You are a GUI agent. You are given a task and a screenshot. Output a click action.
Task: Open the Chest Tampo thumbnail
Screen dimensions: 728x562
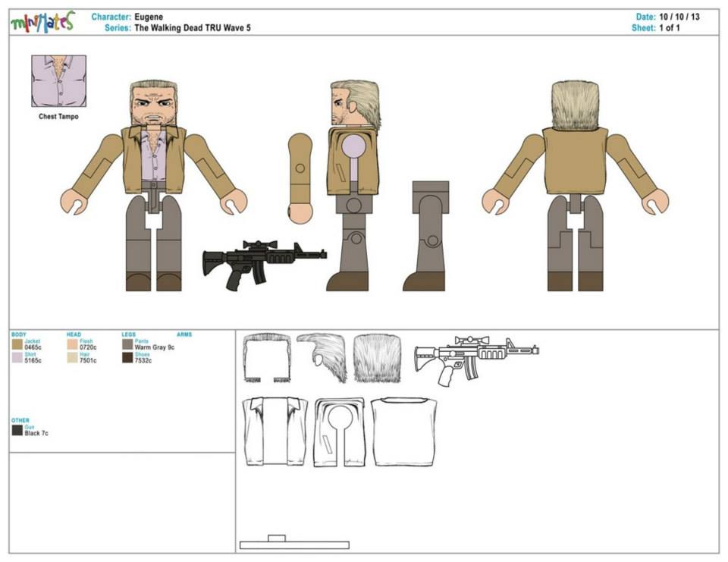pos(58,81)
